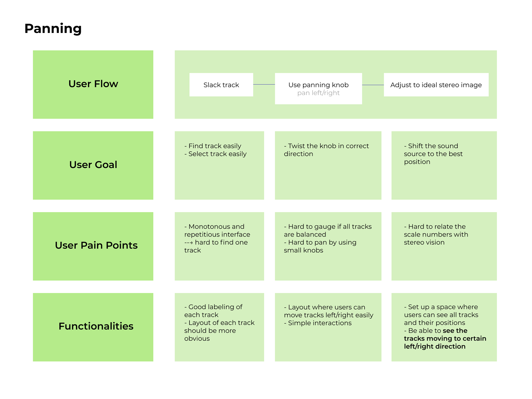Select the Functionalities label box
This screenshot has height=399, width=532.
[93, 327]
